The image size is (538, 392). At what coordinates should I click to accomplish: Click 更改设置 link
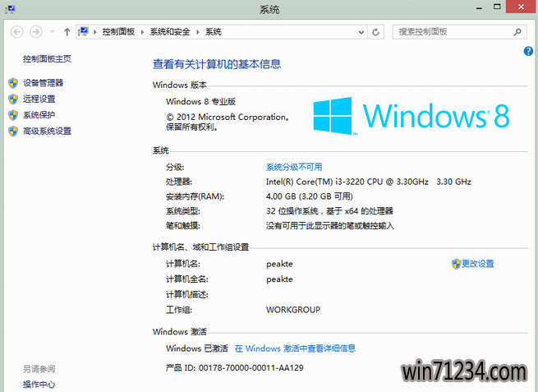477,264
